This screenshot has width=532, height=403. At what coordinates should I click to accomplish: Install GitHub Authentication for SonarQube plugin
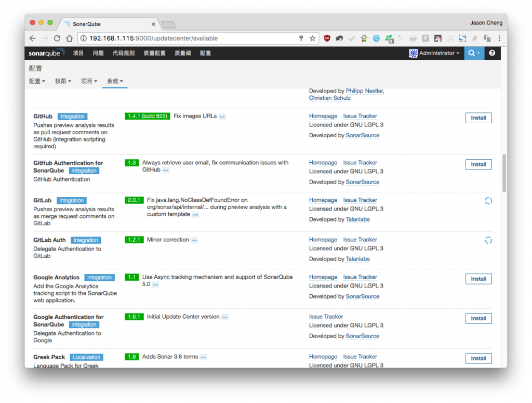478,164
